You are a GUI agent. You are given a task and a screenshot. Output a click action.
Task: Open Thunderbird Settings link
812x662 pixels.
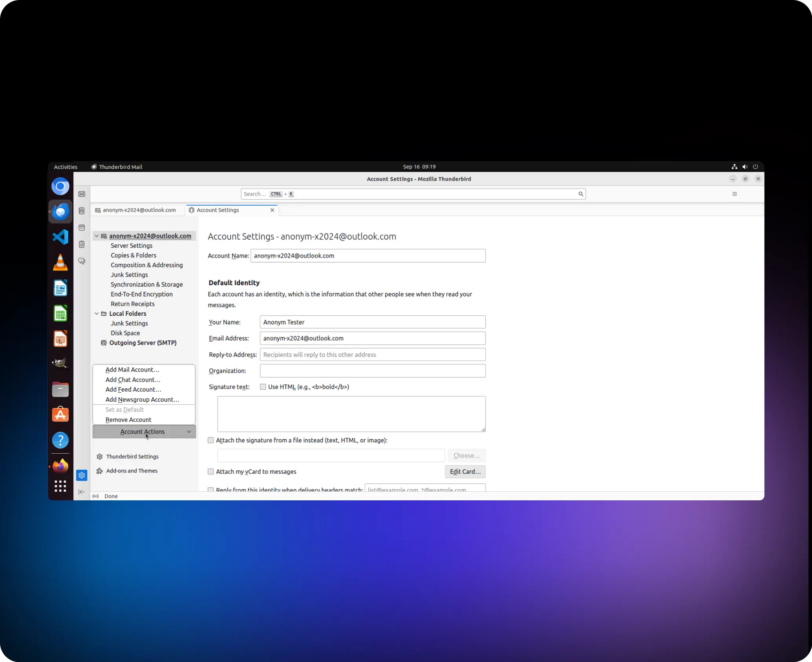[x=132, y=457]
